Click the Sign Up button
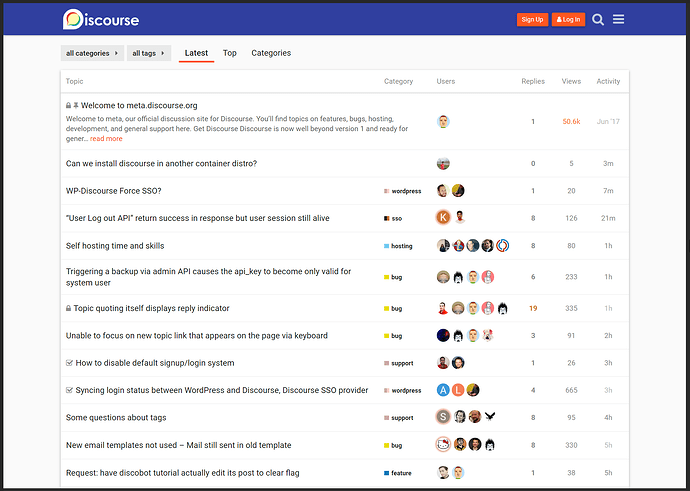Screen dimensions: 690x491 point(532,19)
